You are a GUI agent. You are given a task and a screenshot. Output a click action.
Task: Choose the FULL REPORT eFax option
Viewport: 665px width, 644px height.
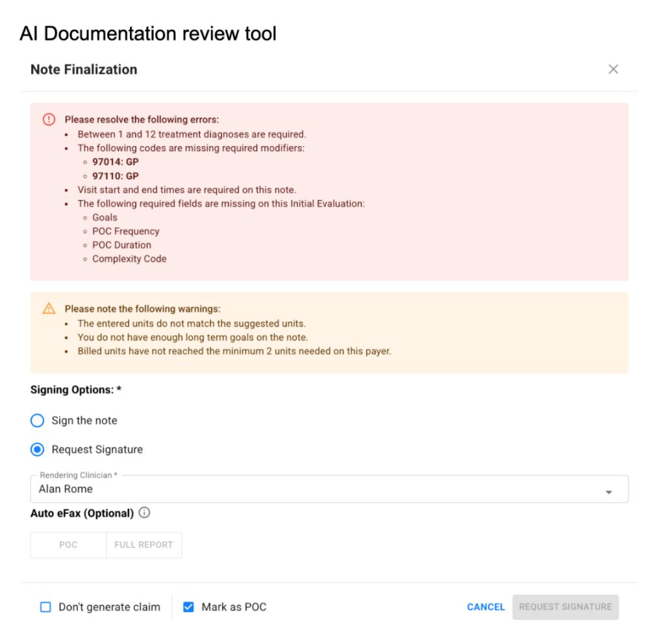click(x=144, y=545)
